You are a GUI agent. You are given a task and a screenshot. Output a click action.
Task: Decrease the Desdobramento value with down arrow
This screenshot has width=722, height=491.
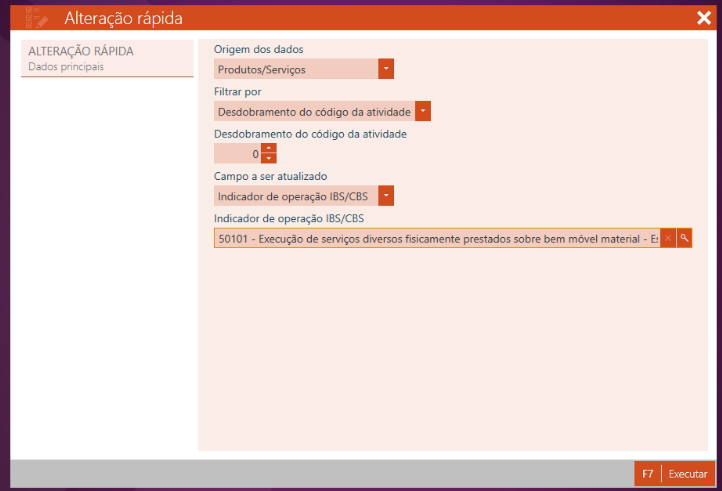269,159
